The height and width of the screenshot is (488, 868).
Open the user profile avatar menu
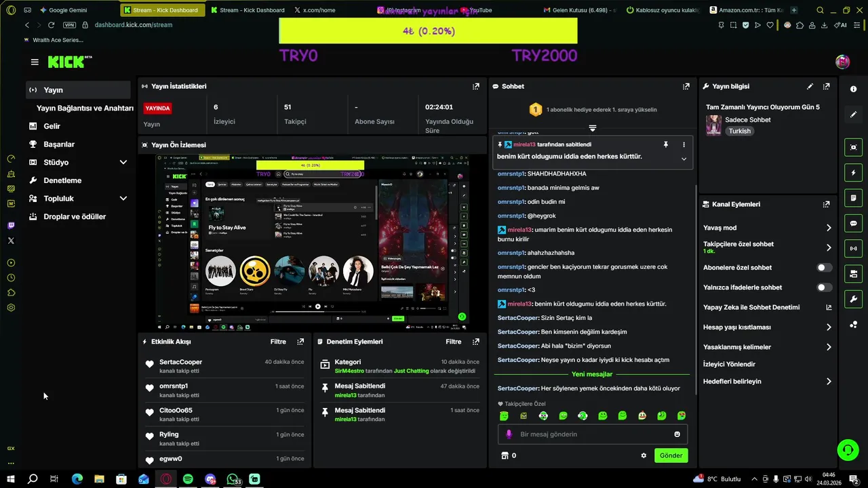tap(842, 62)
